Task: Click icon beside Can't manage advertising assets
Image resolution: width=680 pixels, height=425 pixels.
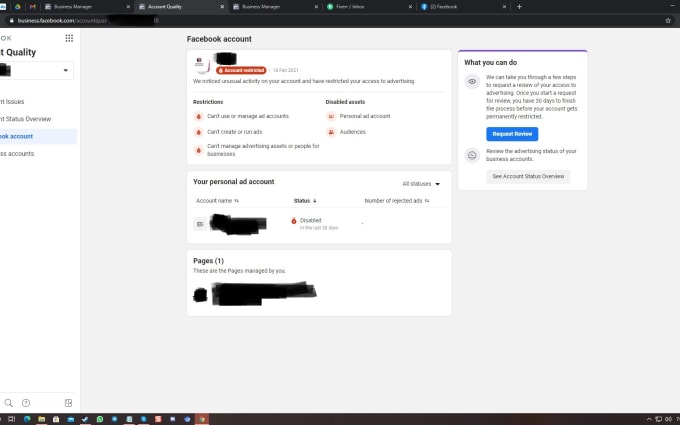Action: pos(199,150)
